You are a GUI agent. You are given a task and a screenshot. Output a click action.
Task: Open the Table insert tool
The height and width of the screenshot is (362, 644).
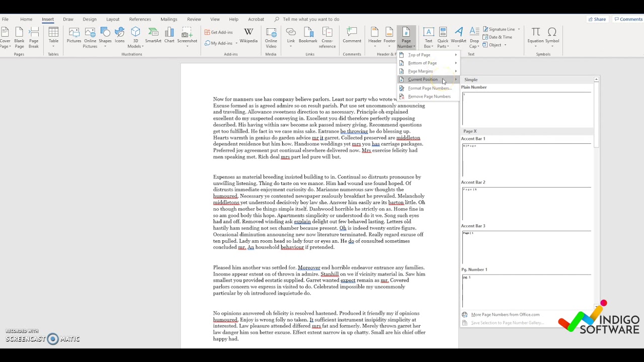click(x=53, y=38)
